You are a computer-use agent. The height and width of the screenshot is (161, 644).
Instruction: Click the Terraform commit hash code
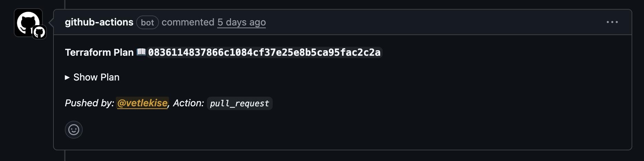[264, 53]
